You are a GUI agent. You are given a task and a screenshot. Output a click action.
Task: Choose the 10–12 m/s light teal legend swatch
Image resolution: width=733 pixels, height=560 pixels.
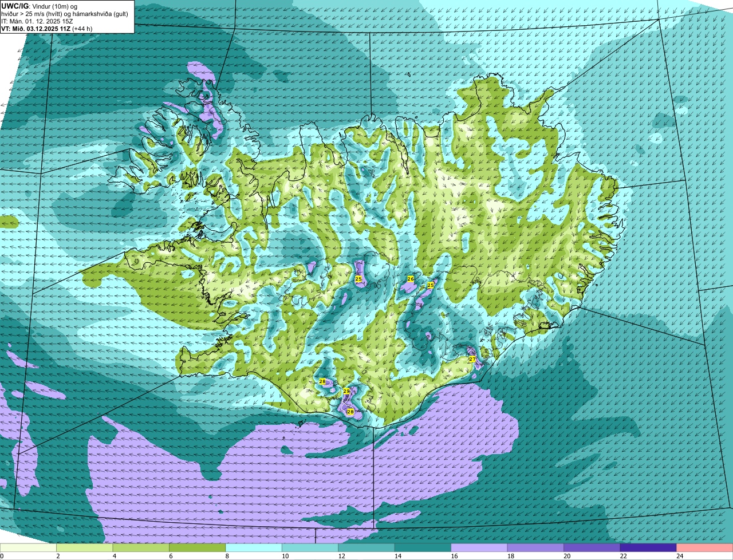(310, 547)
